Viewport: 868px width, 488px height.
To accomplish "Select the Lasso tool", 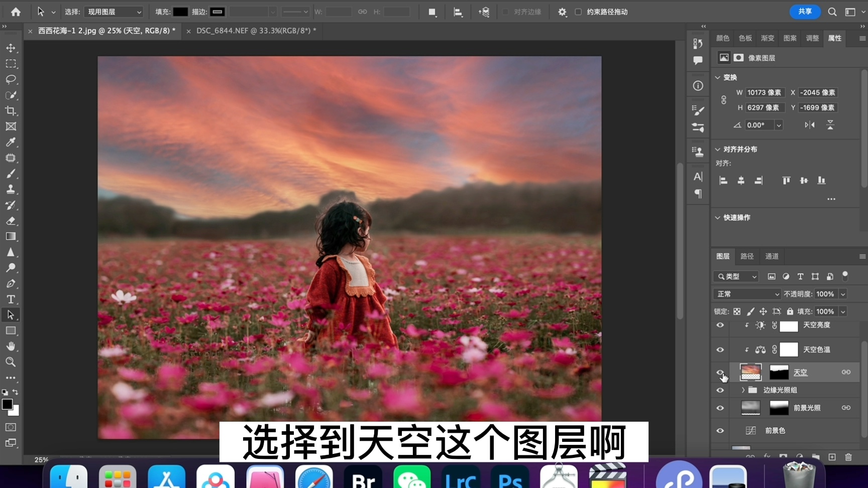I will click(11, 79).
